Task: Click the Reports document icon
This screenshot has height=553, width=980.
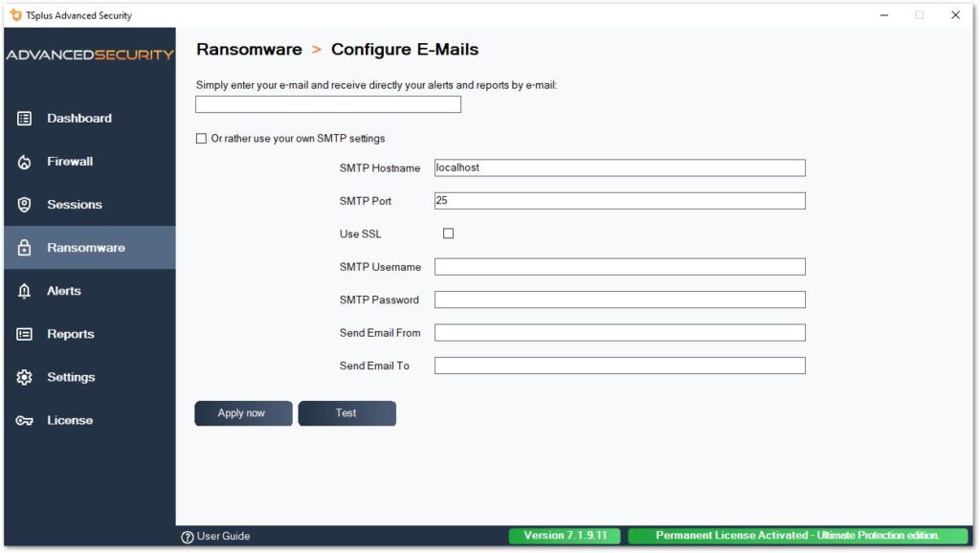Action: click(26, 333)
